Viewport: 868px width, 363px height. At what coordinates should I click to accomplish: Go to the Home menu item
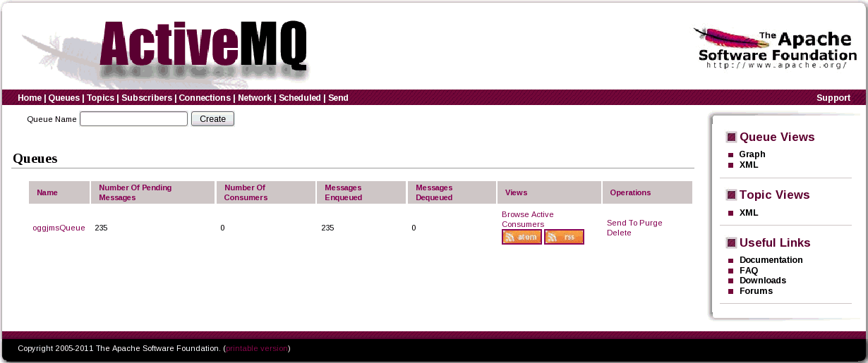pyautogui.click(x=30, y=98)
